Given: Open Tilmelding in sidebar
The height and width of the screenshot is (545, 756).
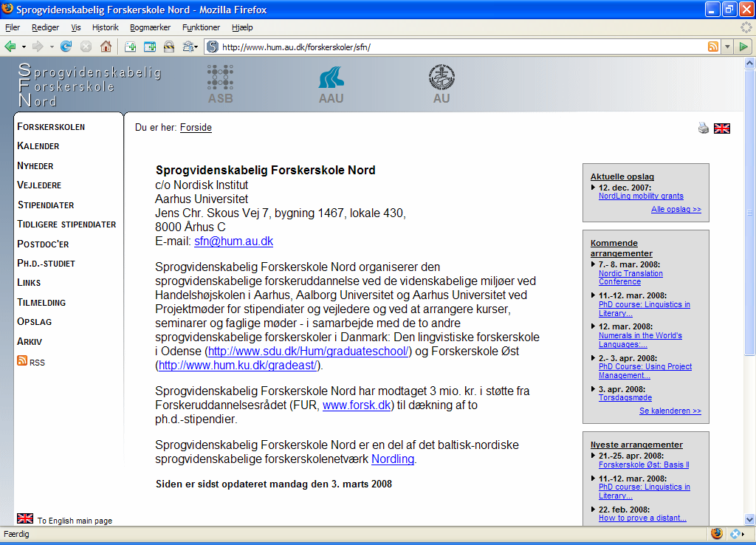Looking at the screenshot, I should click(x=41, y=302).
